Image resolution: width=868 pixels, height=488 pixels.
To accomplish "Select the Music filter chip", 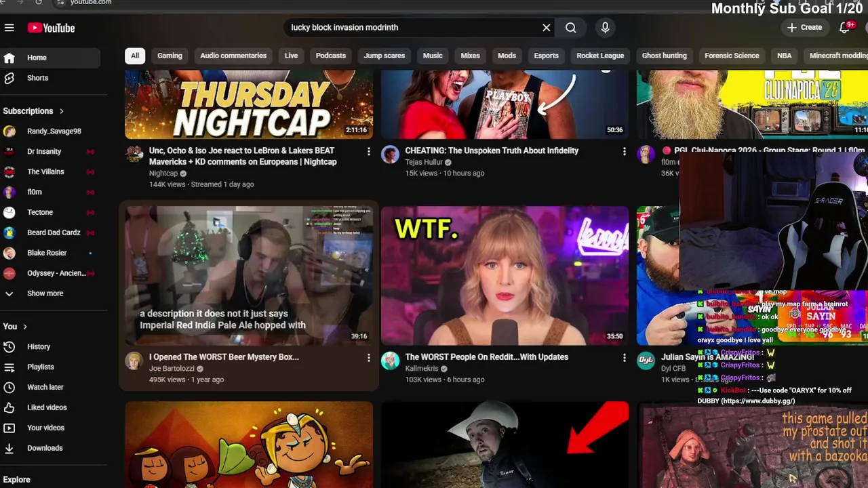I will click(433, 56).
